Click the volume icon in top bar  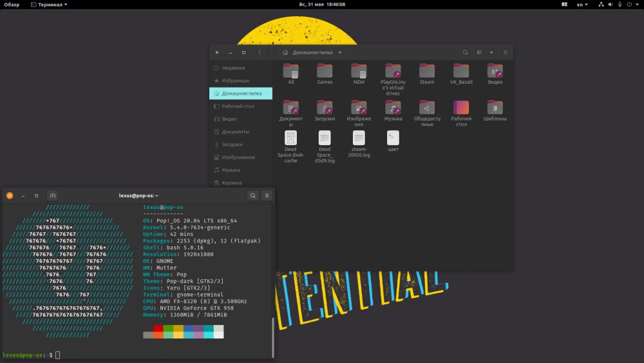611,5
